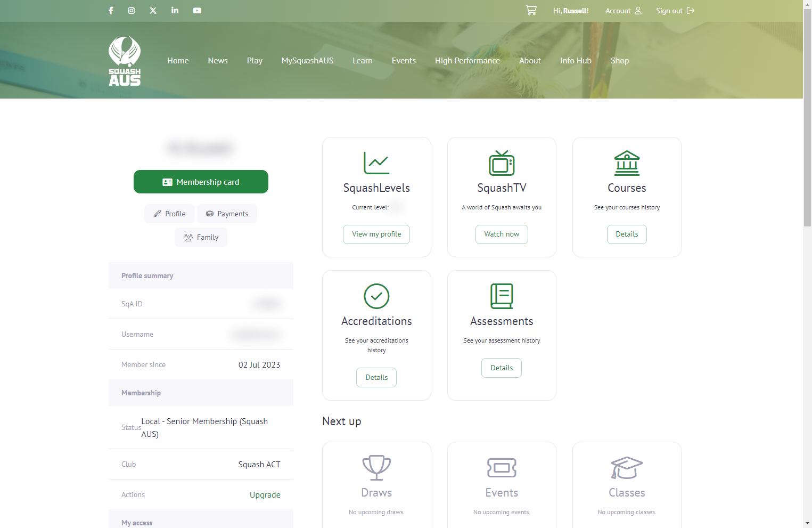812x528 pixels.
Task: Click the SquashTV television icon
Action: (502, 163)
